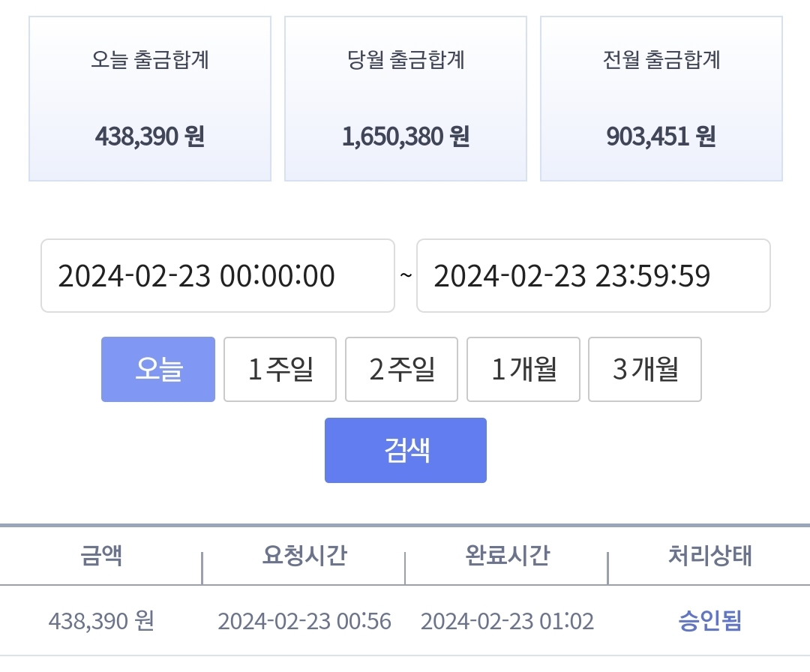Viewport: 810px width, 672px height.
Task: Open the end date field 2024-02-23 23:59:59
Action: click(x=593, y=275)
